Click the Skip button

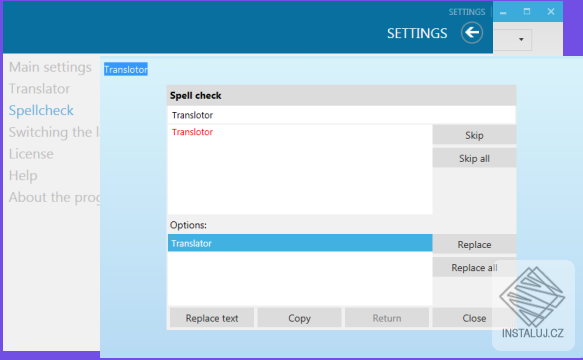pyautogui.click(x=474, y=135)
